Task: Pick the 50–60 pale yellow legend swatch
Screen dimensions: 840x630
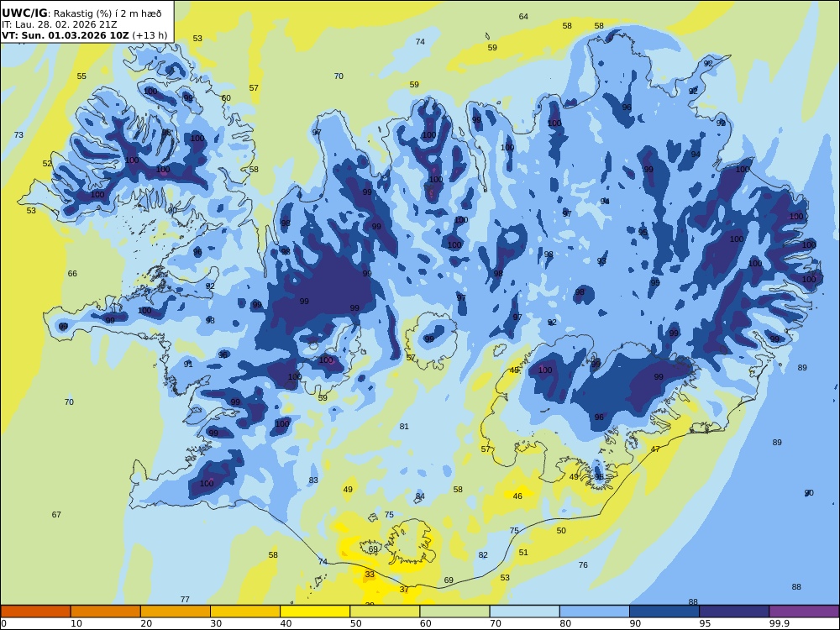Action: [385, 612]
